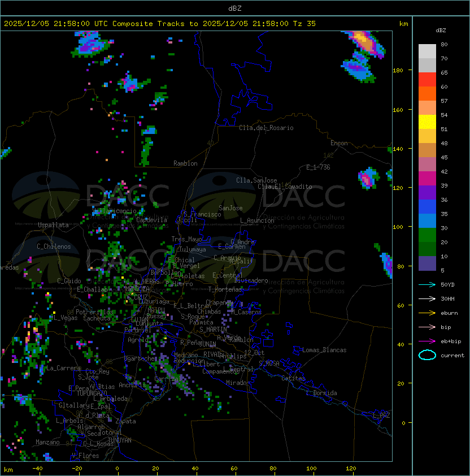Screen dimensions: 470x476
Task: Click the 'Manzano' map label
Action: (x=47, y=442)
